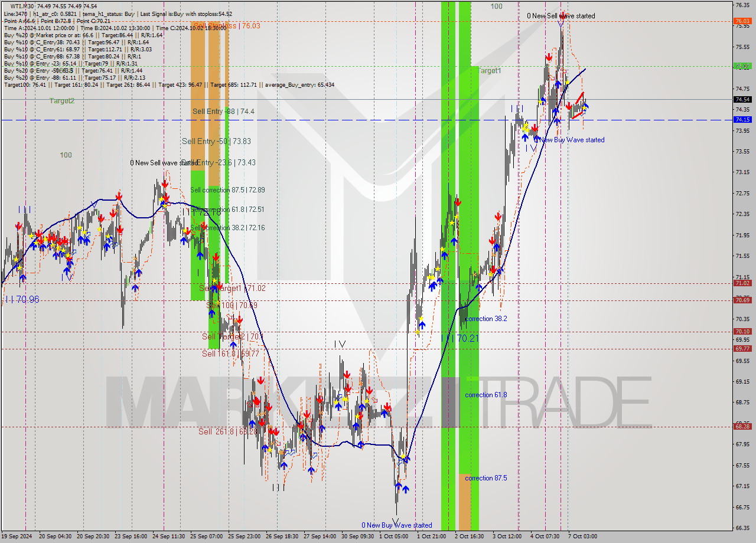Click the red 68.28 price tag on the axis
This screenshot has width=756, height=543.
click(742, 426)
